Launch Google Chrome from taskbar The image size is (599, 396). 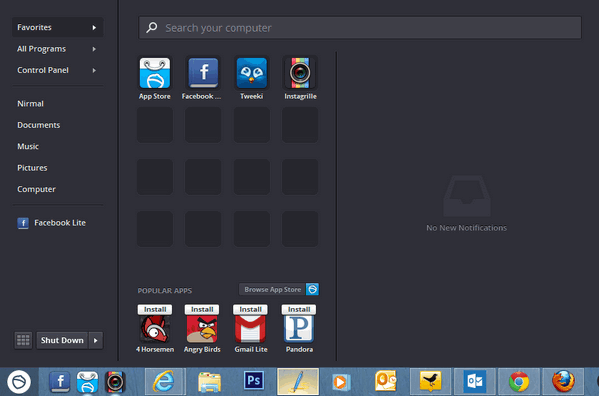[519, 381]
